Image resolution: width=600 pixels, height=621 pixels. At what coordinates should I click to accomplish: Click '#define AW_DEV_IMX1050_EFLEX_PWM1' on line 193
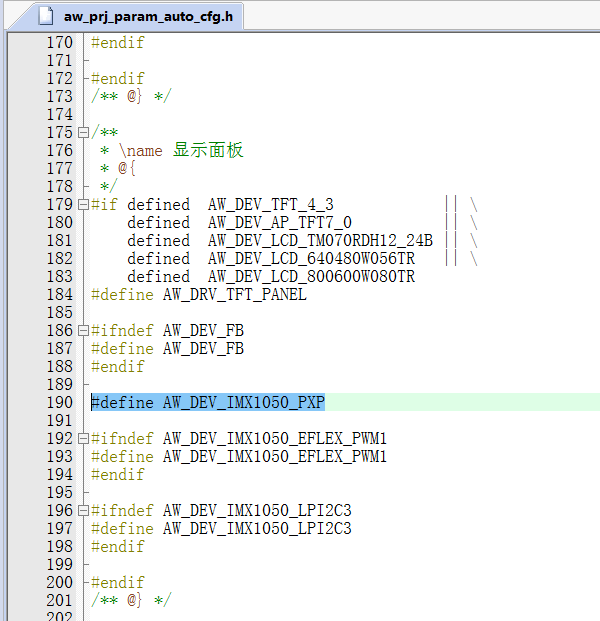[x=239, y=457]
